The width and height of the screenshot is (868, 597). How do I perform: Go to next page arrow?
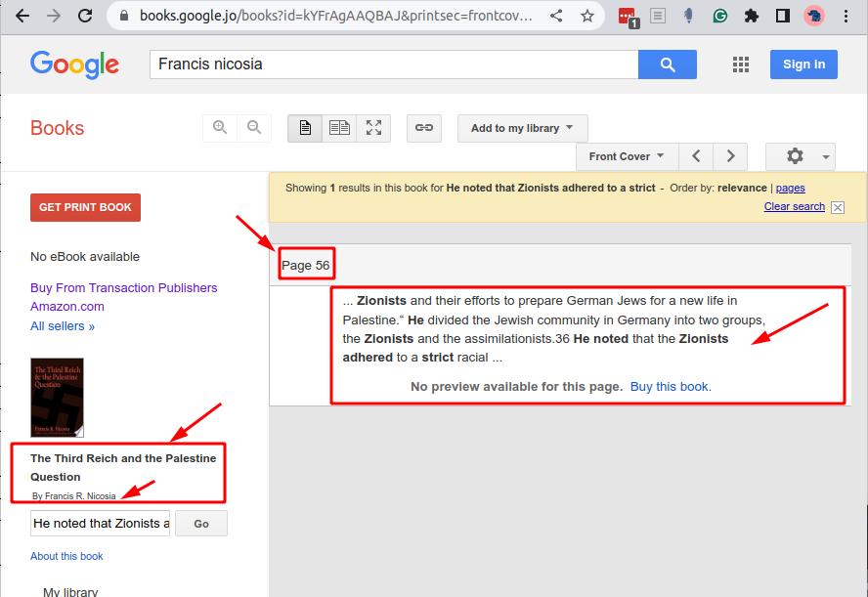(x=729, y=156)
